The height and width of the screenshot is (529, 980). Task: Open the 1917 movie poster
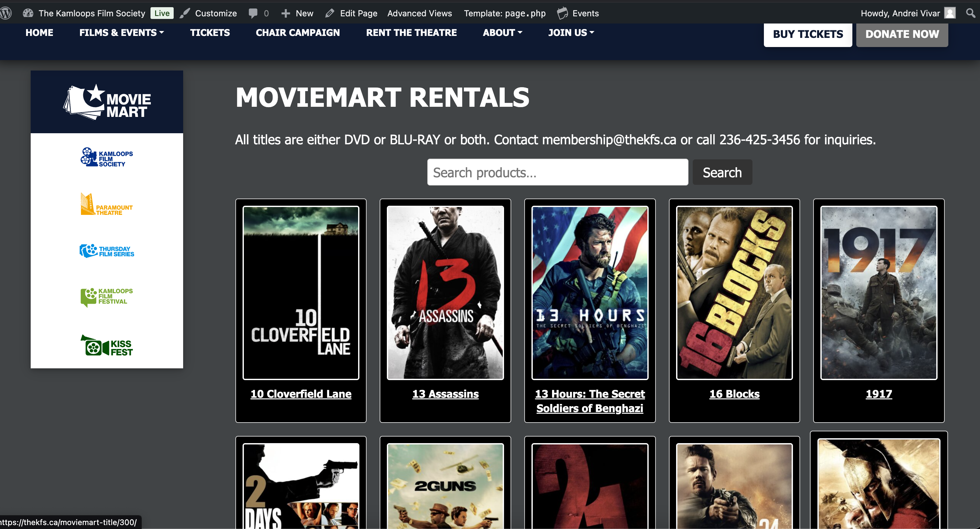(x=879, y=293)
